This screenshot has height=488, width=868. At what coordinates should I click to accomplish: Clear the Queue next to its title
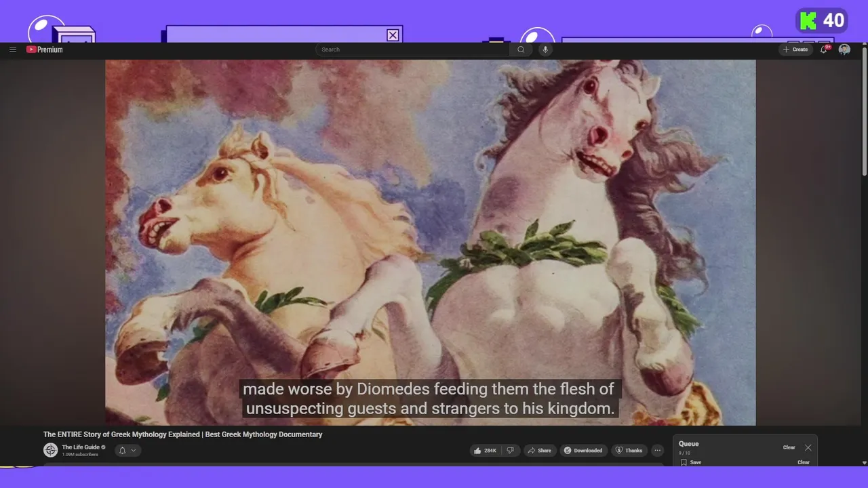tap(789, 447)
